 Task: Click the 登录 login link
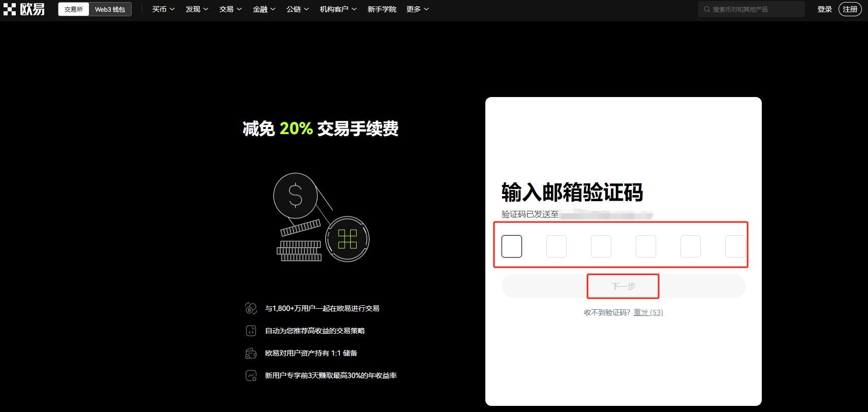point(824,9)
